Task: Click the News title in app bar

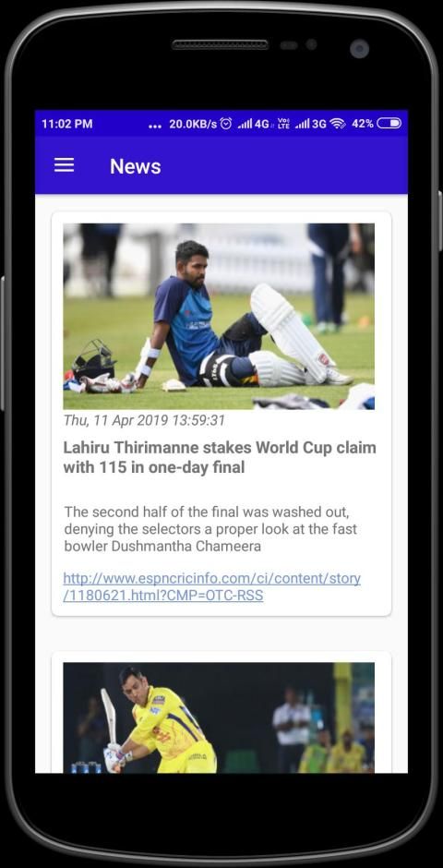Action: pos(136,166)
